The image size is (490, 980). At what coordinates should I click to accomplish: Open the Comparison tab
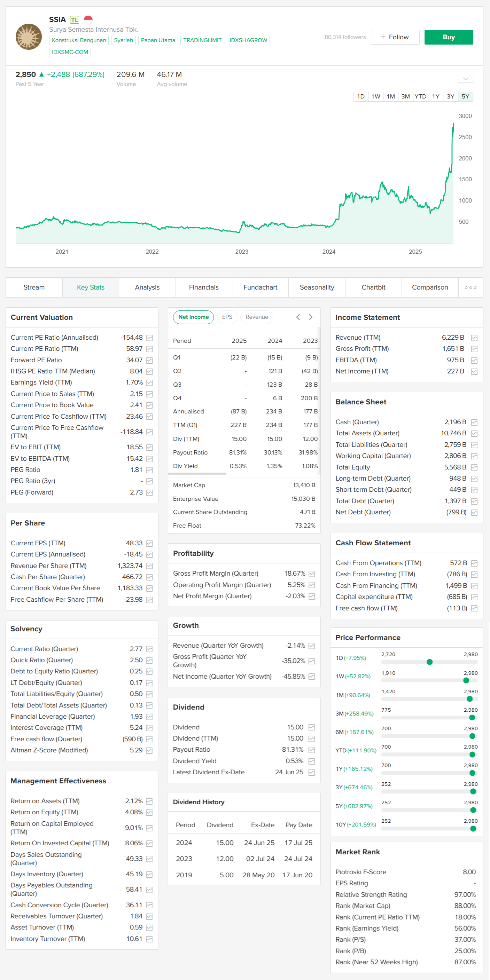[x=430, y=287]
